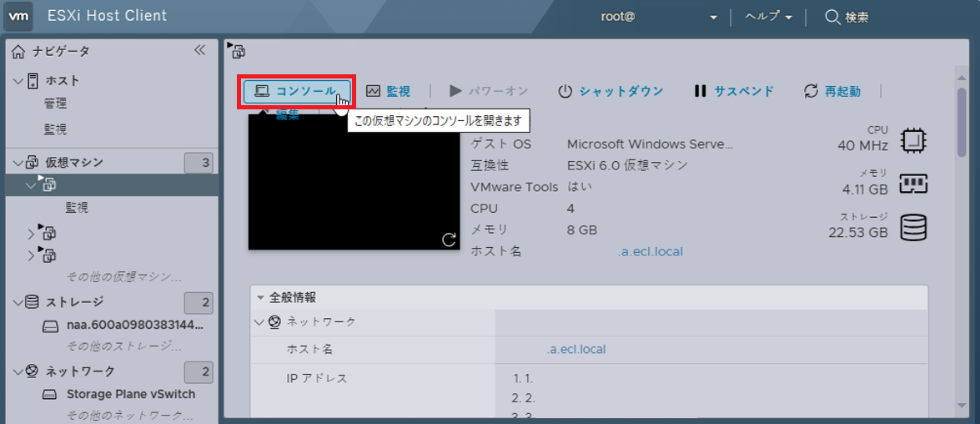Click the IP アドレス label
Image resolution: width=980 pixels, height=424 pixels.
317,378
